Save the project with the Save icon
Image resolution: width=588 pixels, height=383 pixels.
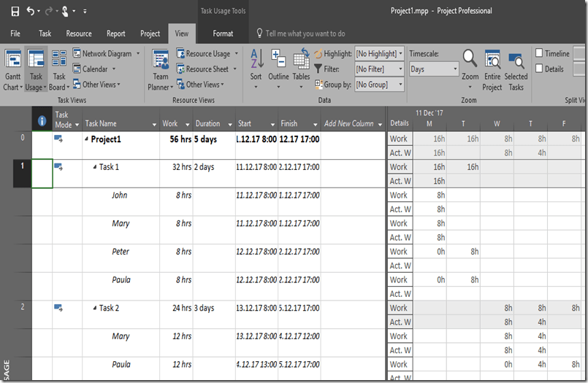15,11
